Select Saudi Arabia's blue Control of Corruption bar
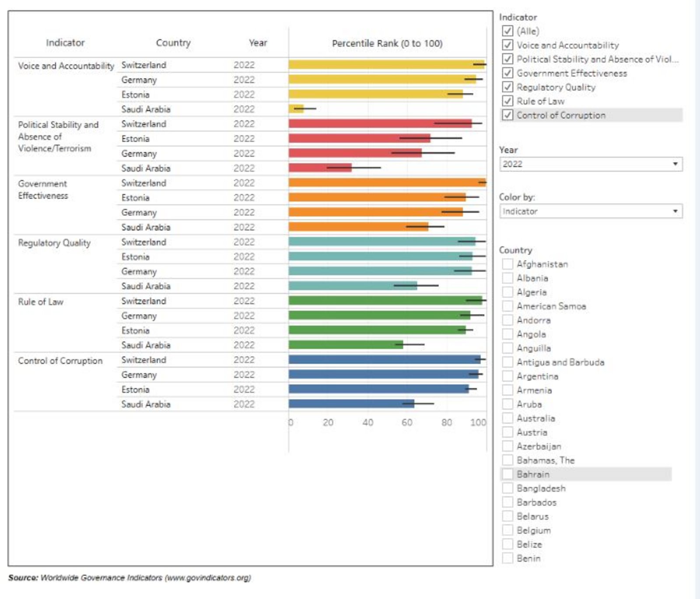 (x=350, y=404)
